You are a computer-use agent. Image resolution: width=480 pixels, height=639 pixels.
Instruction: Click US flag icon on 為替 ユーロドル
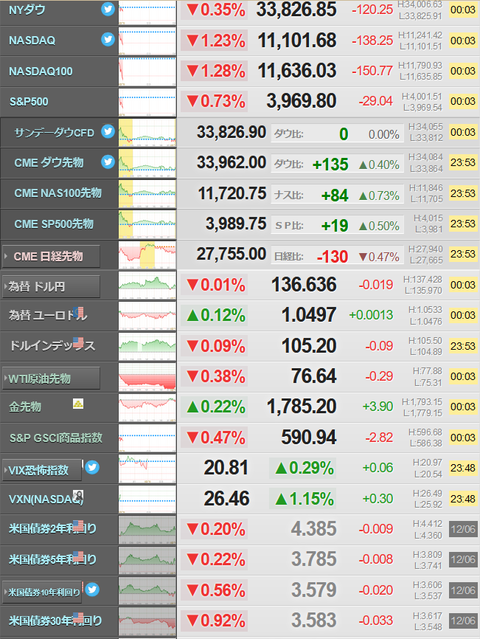pos(79,312)
